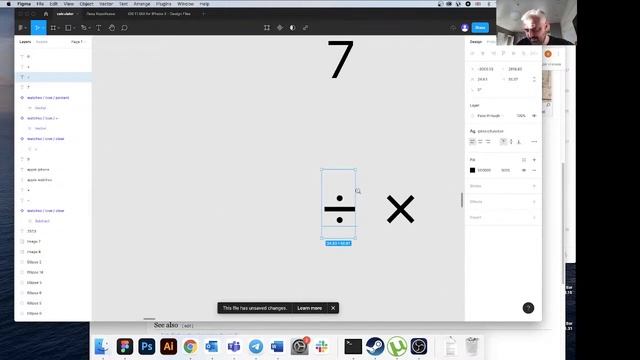This screenshot has height=360, width=640.
Task: Select the Rectangle shape tool
Action: (69, 28)
